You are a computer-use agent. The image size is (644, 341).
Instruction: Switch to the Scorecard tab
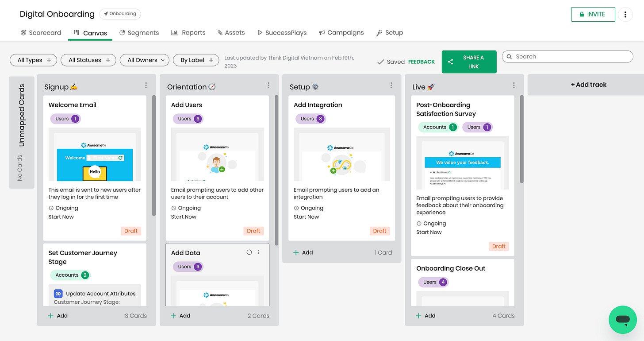point(41,33)
